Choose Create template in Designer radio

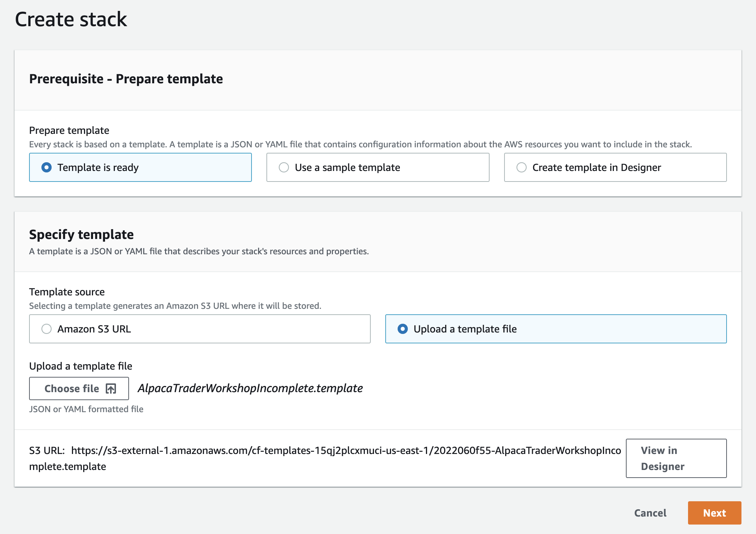click(522, 167)
